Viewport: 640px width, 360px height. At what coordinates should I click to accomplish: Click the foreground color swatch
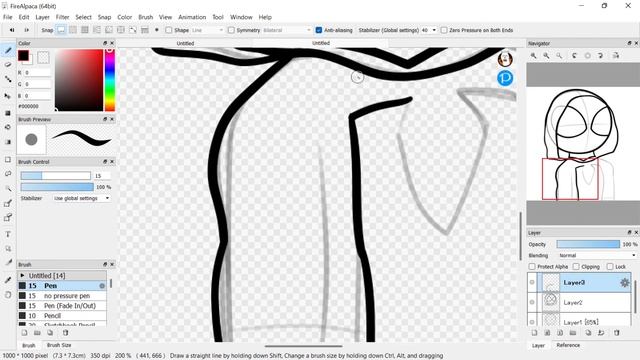23,56
